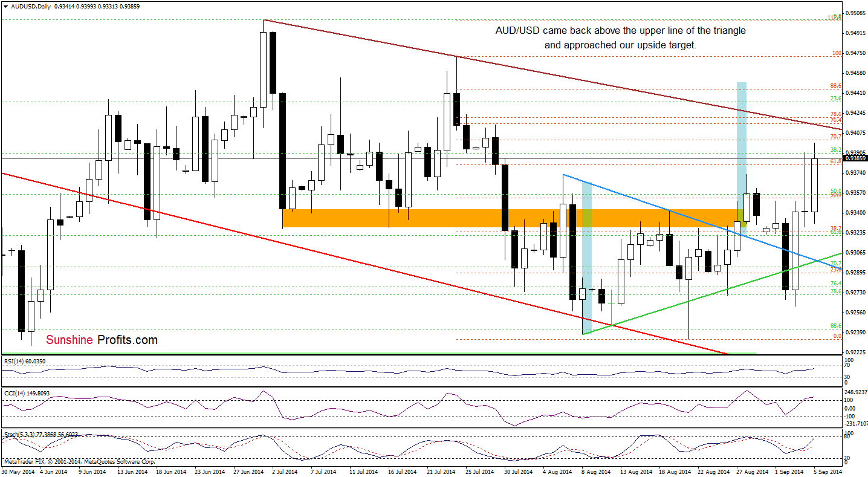Click the 1 Sep 2014 date label

click(791, 472)
